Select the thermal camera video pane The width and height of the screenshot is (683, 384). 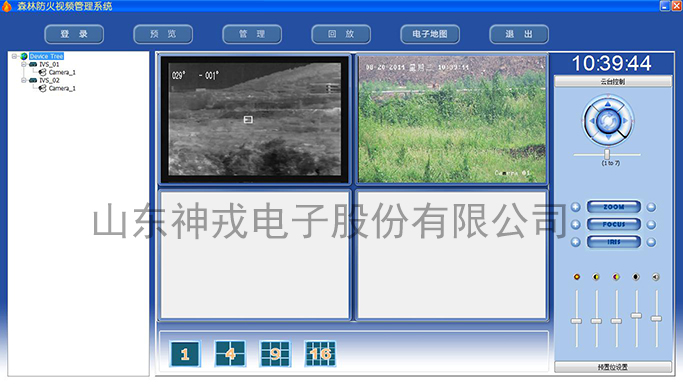[255, 119]
